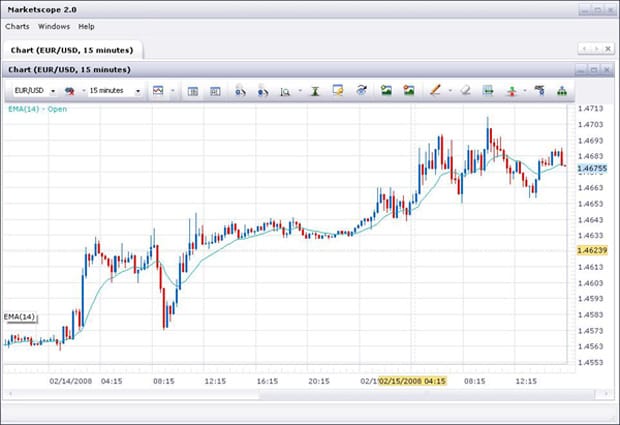Click the EMA(14) label on chart
620x425 pixels.
coord(19,317)
